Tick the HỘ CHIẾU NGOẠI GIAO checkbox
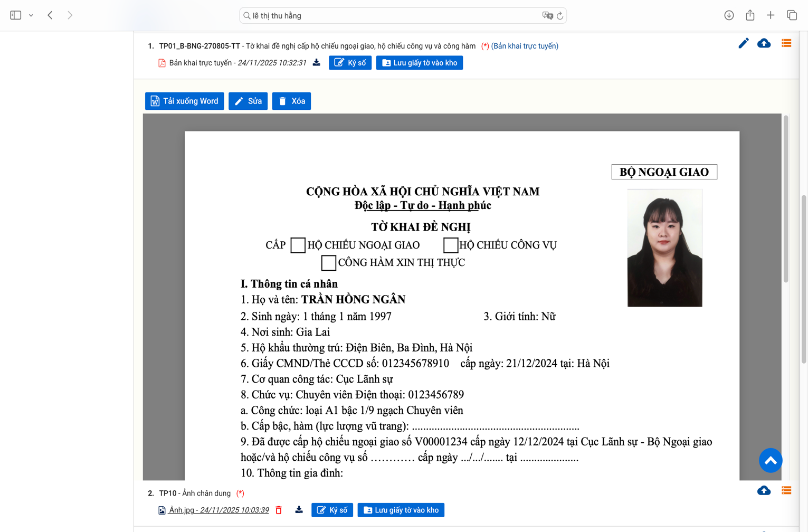 pos(298,245)
